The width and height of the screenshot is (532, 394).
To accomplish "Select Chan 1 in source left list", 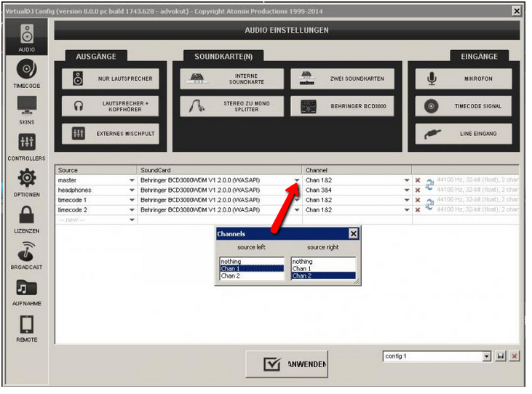I will [252, 269].
